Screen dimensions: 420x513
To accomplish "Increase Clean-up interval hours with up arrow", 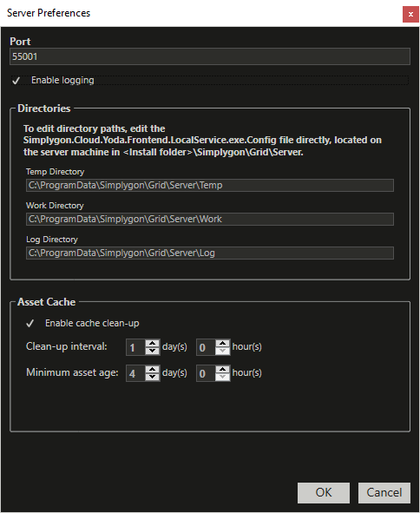I will [223, 344].
